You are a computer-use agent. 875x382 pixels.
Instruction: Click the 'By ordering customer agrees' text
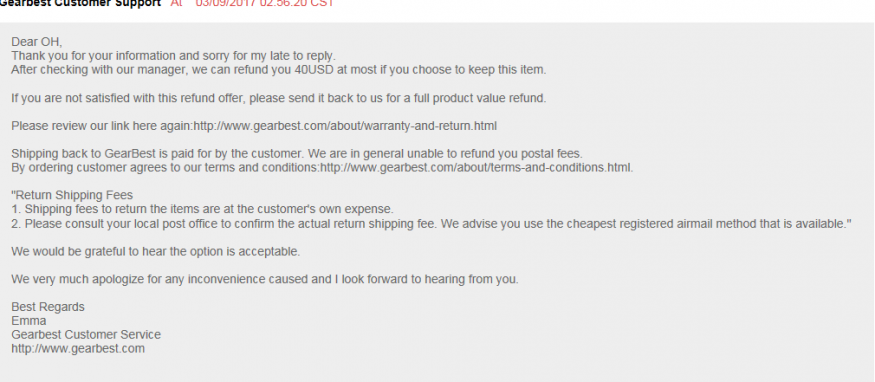point(165,168)
